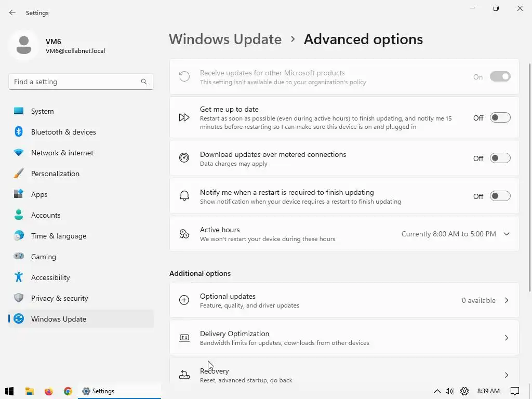Click the System monitor icon in sidebar
This screenshot has height=399, width=532.
[19, 111]
